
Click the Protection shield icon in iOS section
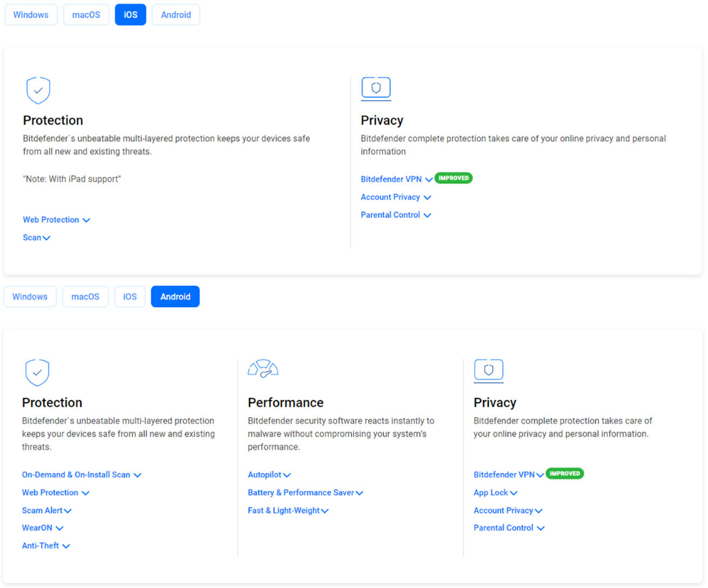click(x=39, y=91)
